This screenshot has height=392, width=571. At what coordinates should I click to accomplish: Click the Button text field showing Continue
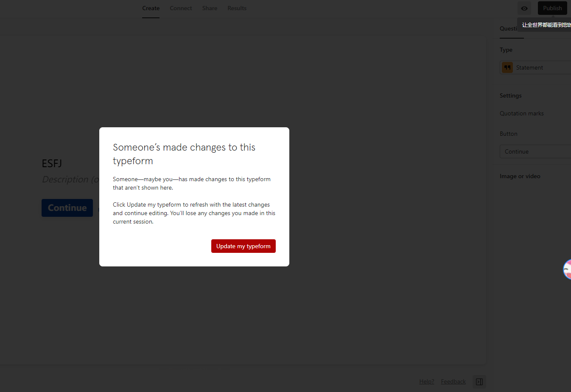pyautogui.click(x=535, y=151)
